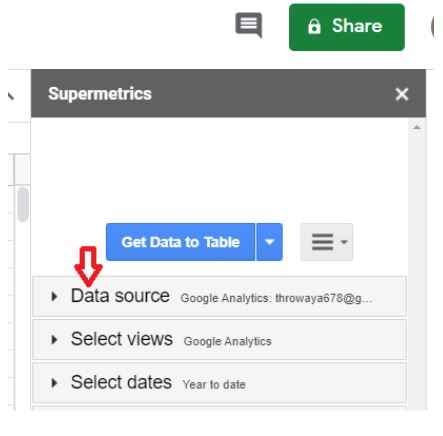Expand the Select views section arrow
Screen dimensions: 443x436
coord(54,340)
